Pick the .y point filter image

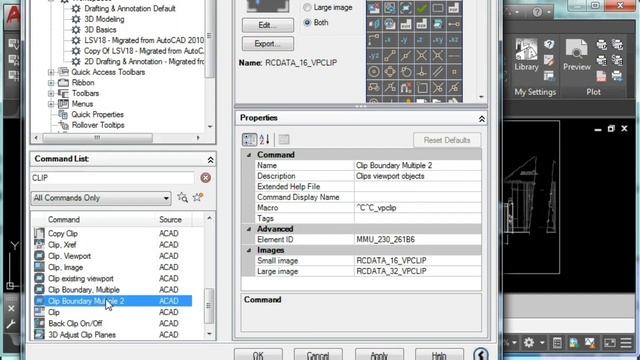click(405, 40)
